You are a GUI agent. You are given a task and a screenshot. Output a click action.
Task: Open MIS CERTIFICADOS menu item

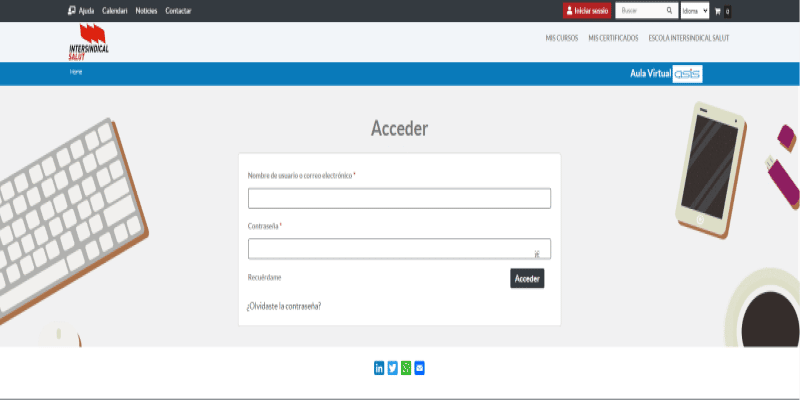click(x=613, y=38)
